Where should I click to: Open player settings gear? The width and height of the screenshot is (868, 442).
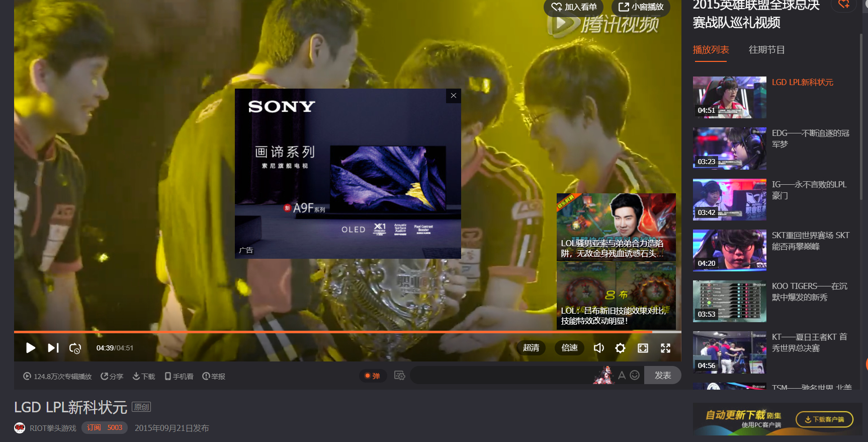[x=621, y=348]
